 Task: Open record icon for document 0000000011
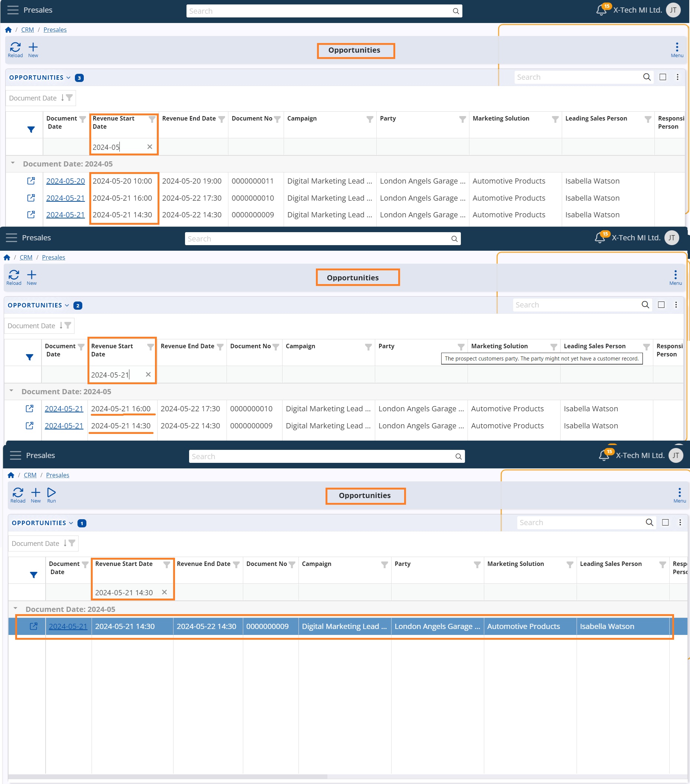(x=31, y=181)
